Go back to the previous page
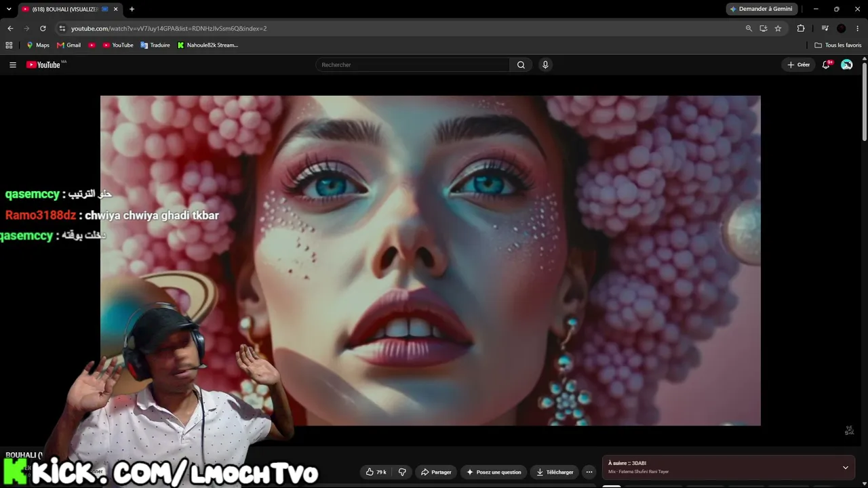 (10, 28)
